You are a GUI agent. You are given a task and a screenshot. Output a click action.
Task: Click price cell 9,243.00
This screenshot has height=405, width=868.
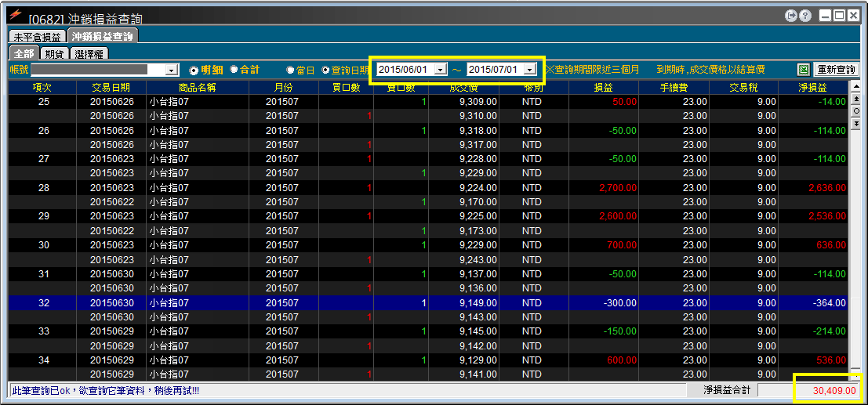coord(478,259)
